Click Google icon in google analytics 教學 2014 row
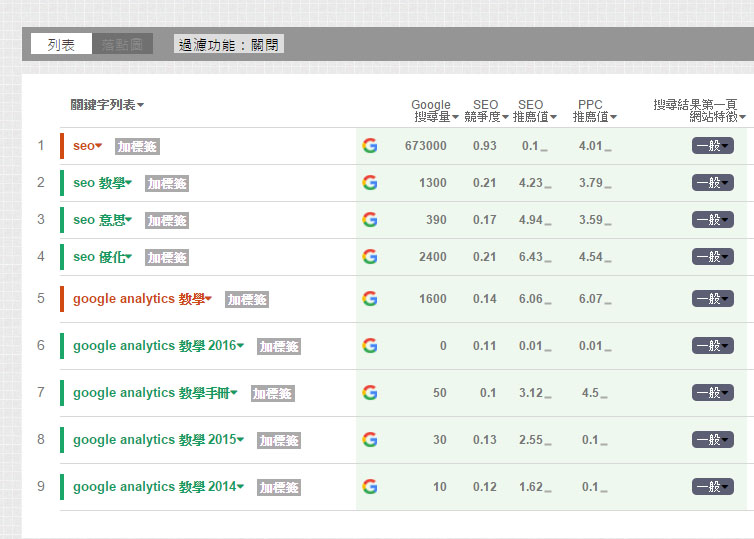Viewport: 754px width, 539px height. [370, 487]
